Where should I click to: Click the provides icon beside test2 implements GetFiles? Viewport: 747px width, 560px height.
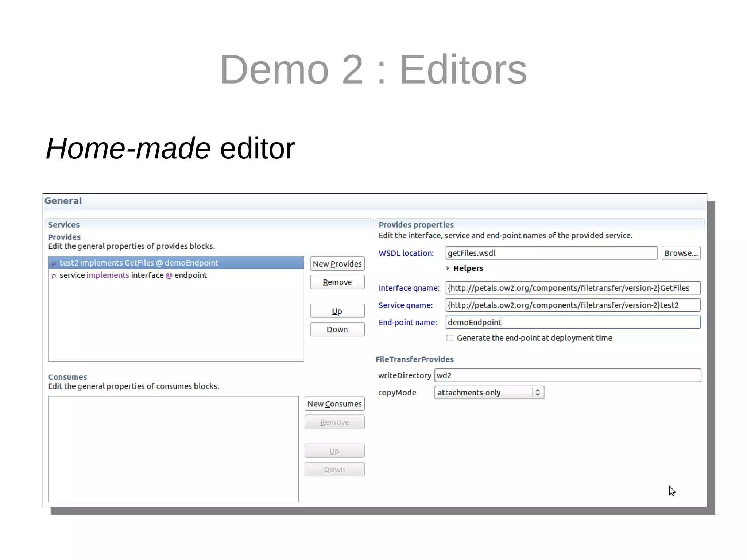[x=54, y=263]
